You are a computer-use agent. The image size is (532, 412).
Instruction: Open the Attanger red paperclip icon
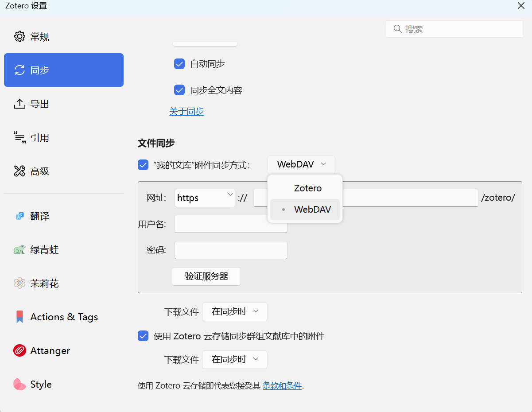pyautogui.click(x=19, y=351)
